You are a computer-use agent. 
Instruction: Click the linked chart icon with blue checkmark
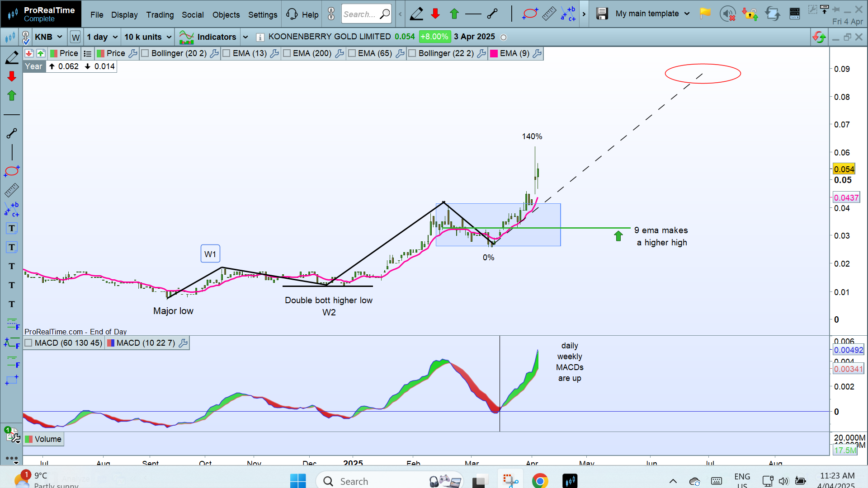[25, 37]
